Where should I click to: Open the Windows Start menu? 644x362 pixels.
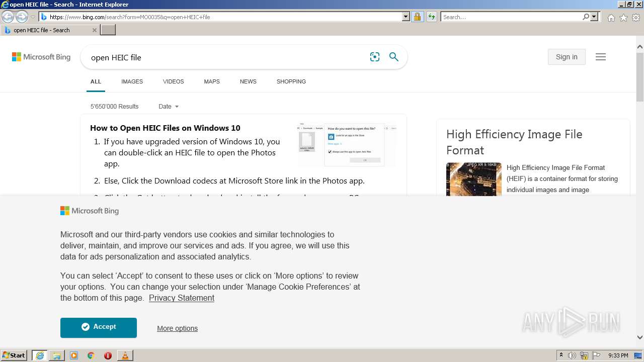point(14,355)
